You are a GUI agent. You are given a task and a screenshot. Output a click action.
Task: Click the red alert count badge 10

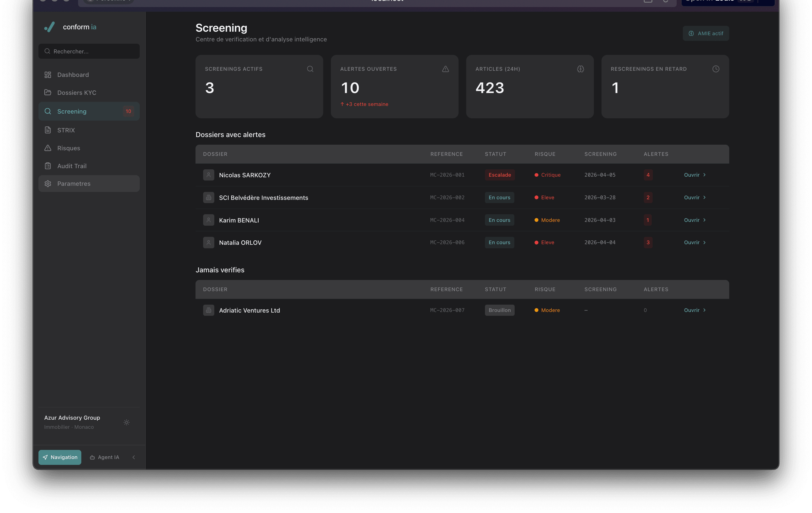coord(128,111)
